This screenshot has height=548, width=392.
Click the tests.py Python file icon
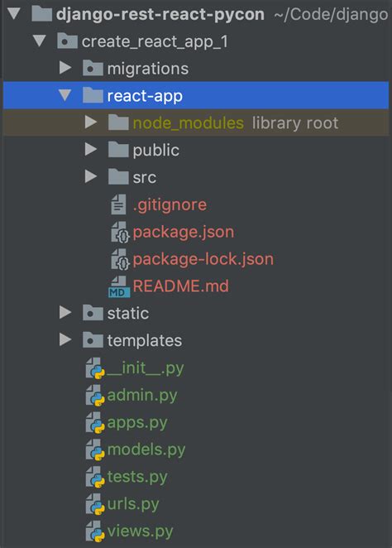95,478
